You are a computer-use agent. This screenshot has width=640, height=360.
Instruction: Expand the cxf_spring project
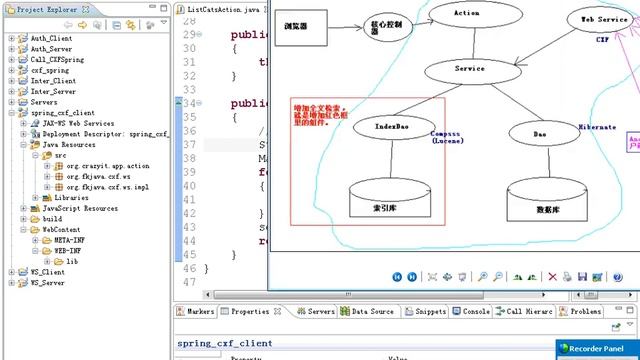click(12, 70)
